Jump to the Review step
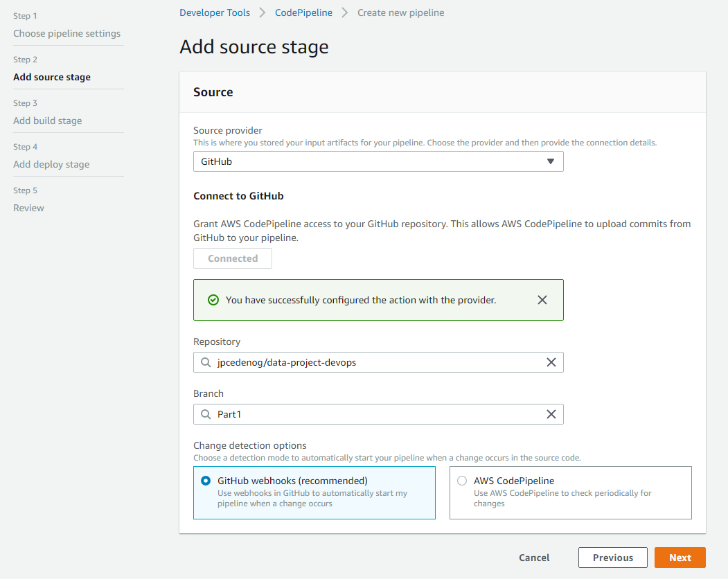The image size is (728, 579). pos(29,208)
